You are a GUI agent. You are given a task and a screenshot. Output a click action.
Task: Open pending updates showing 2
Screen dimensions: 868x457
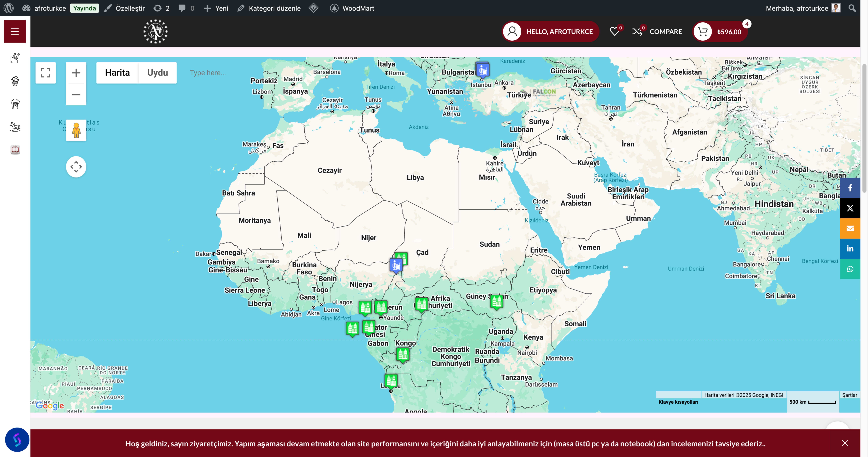(161, 8)
